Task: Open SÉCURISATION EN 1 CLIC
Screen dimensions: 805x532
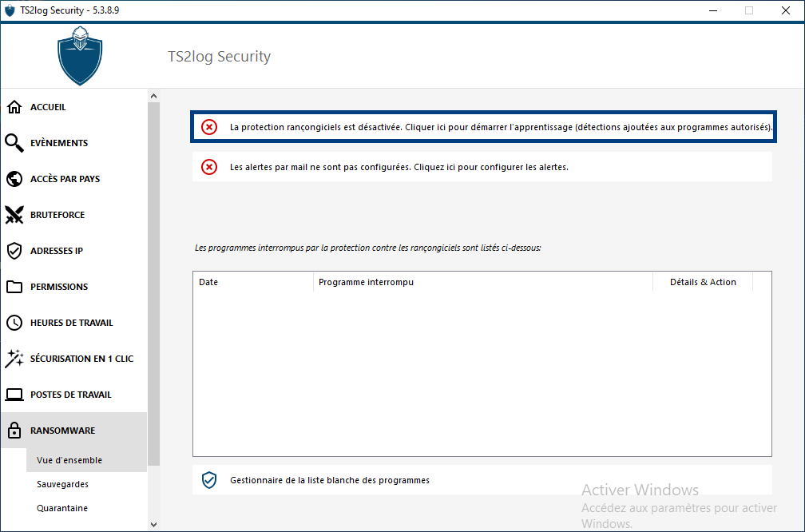Action: (x=73, y=359)
